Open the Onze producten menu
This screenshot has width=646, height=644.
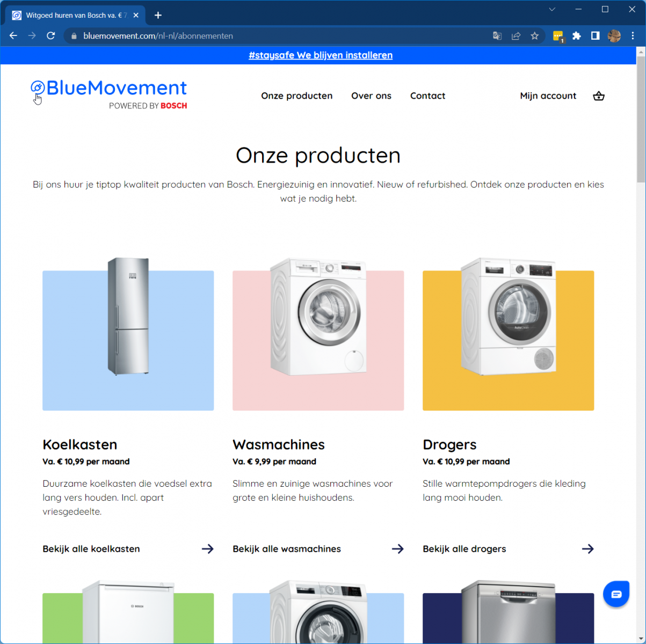click(x=297, y=96)
